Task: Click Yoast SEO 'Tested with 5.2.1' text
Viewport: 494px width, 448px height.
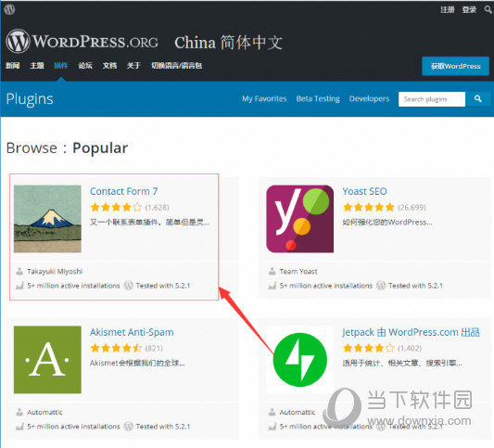Action: pos(415,286)
